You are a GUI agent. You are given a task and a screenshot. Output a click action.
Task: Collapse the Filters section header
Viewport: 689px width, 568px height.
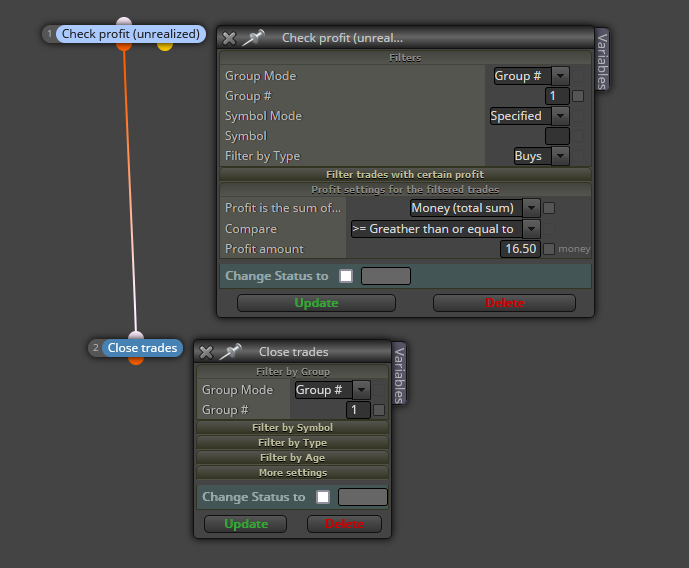(x=405, y=58)
